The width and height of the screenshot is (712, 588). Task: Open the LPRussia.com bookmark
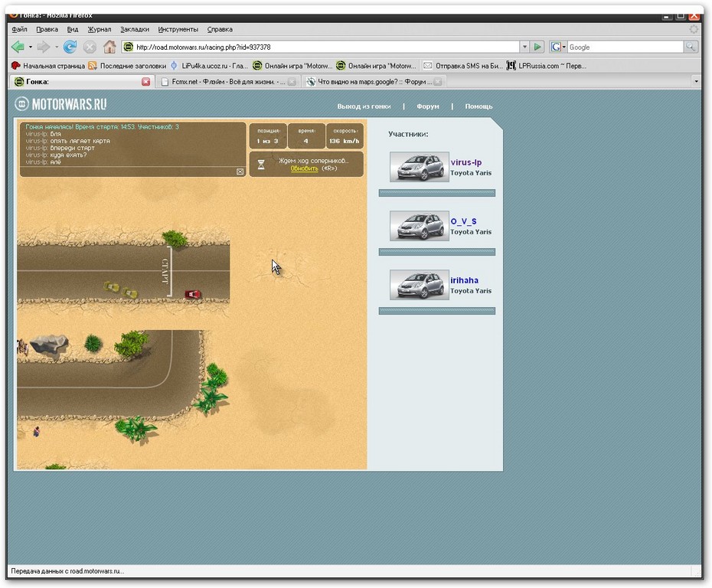tap(547, 66)
